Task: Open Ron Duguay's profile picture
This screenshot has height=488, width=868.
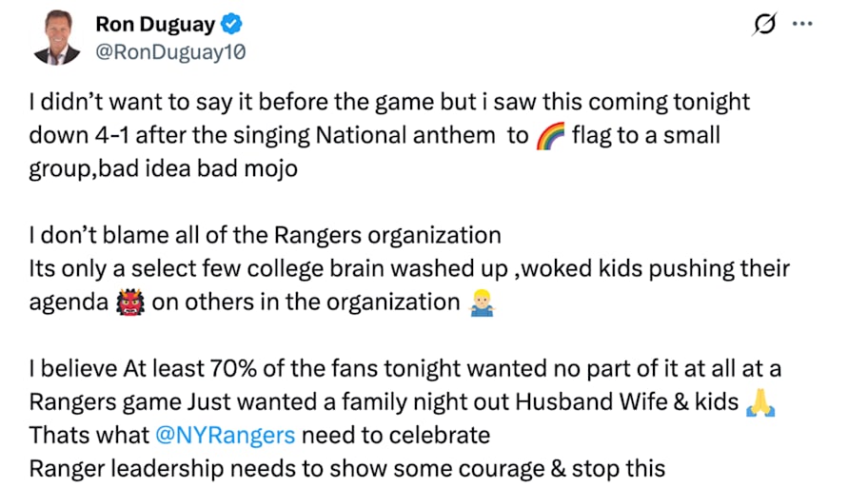Action: pos(57,38)
